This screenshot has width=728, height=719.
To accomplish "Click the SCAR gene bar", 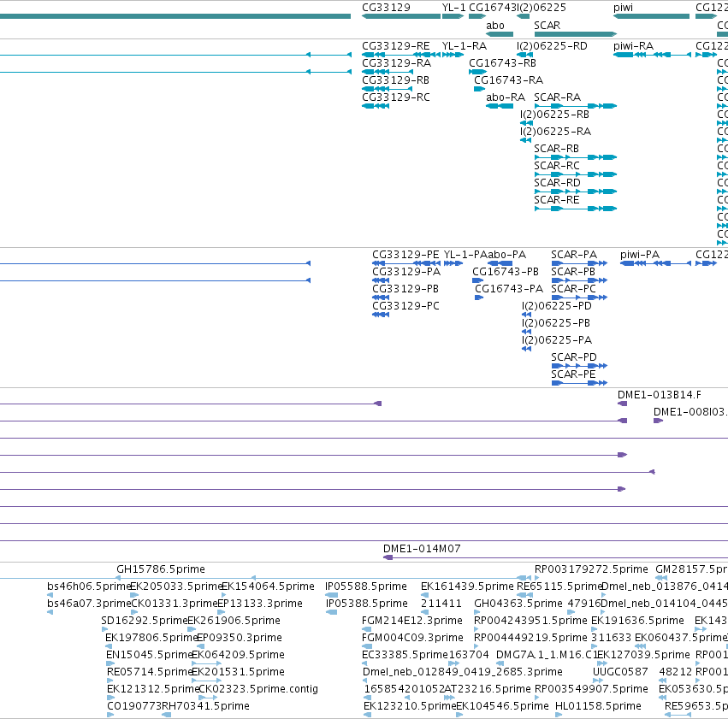I will 576,34.
